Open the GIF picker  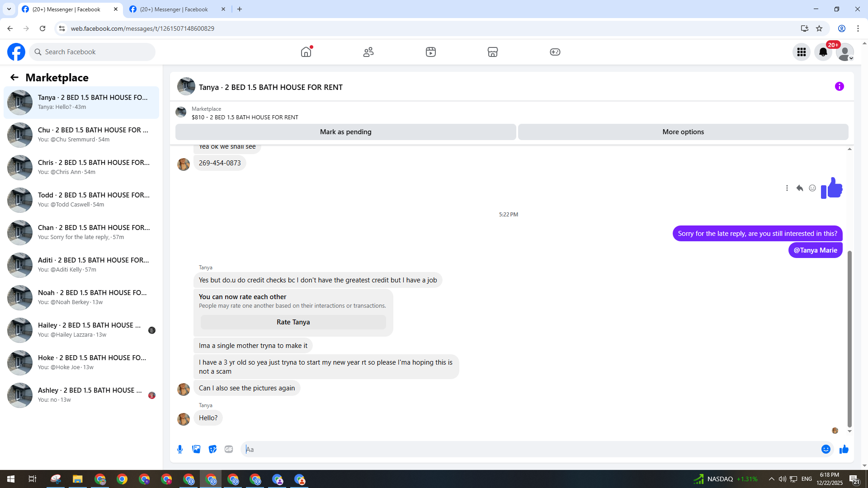(x=229, y=449)
